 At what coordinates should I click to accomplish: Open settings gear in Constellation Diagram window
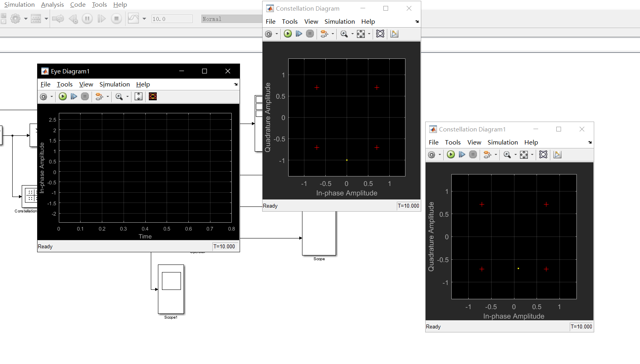pyautogui.click(x=268, y=34)
